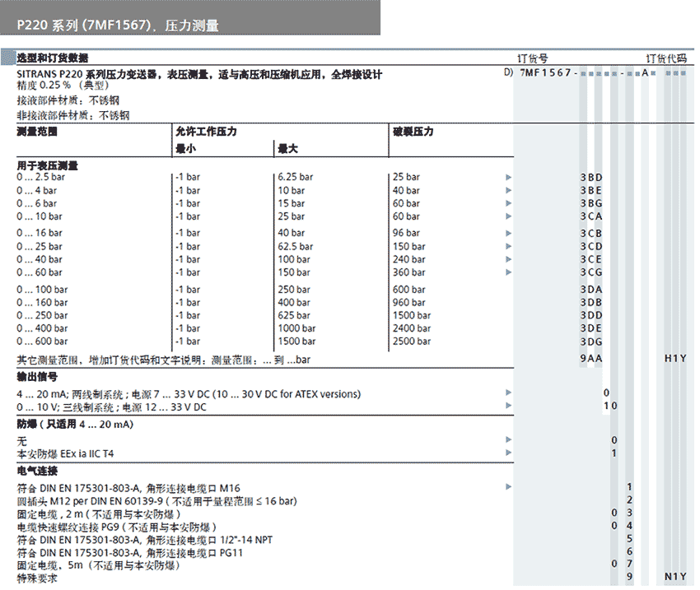Select the order code 3BD

tap(590, 177)
